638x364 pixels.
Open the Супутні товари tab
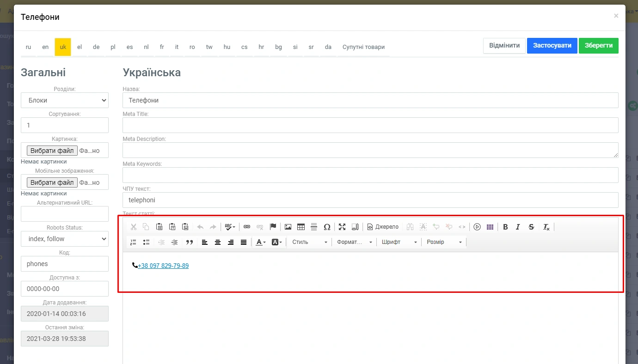point(363,47)
